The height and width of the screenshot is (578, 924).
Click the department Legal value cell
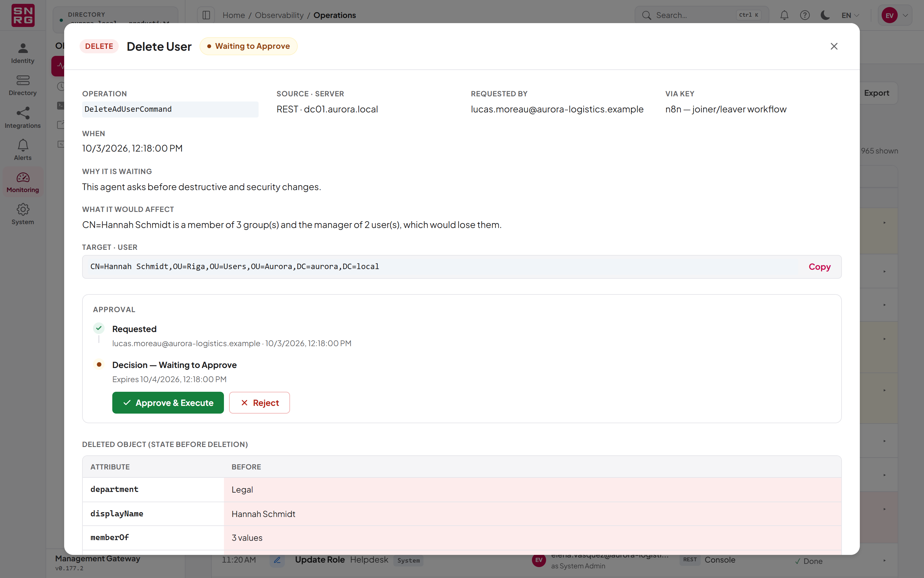(x=533, y=490)
